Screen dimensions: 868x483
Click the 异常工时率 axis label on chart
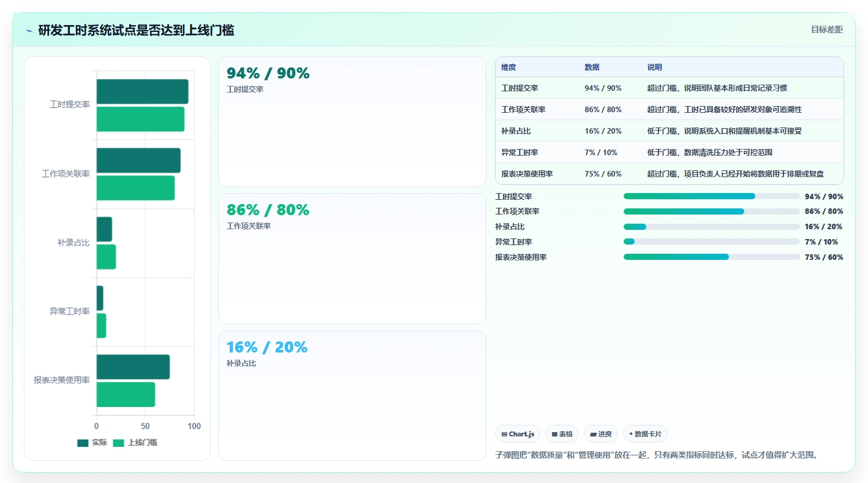click(70, 311)
